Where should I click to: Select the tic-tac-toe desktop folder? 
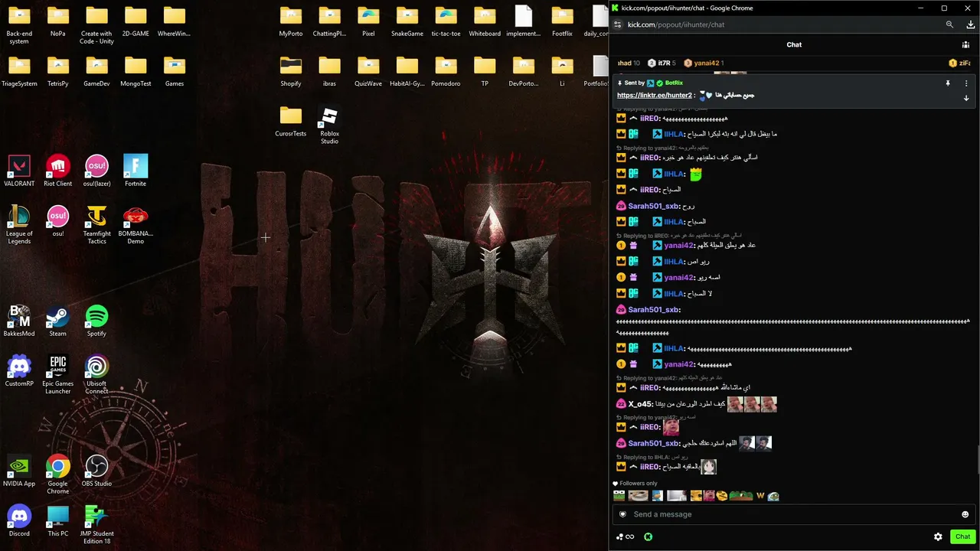[446, 21]
